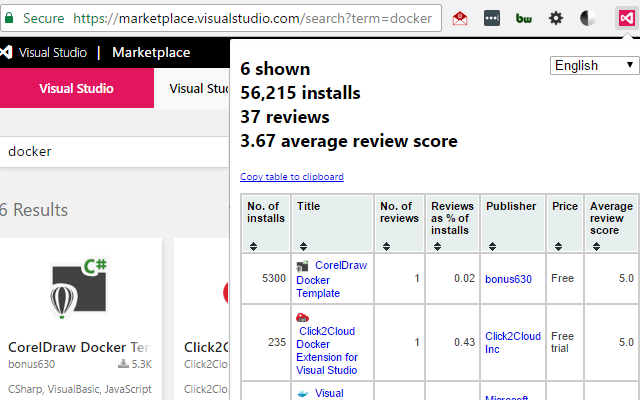Sort table by Title column arrows
The height and width of the screenshot is (400, 640).
tap(303, 246)
